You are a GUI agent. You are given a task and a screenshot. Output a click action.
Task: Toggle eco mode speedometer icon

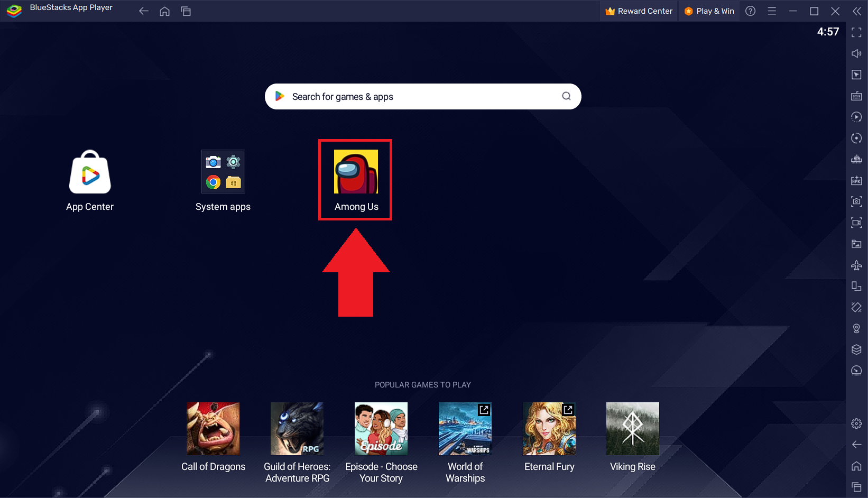856,371
